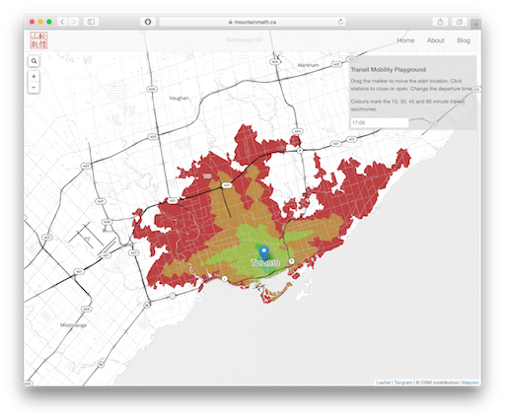Open the Home menu item
Image resolution: width=505 pixels, height=420 pixels.
click(405, 40)
